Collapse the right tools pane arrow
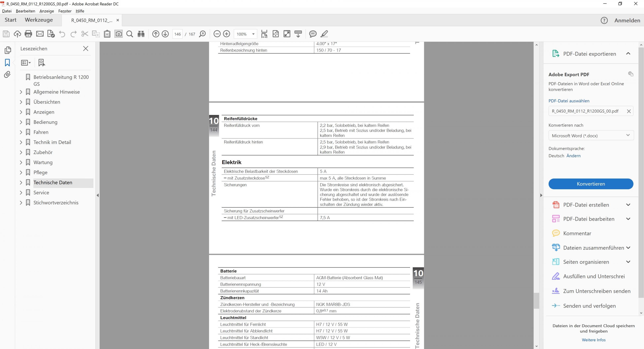The width and height of the screenshot is (644, 349). pyautogui.click(x=541, y=195)
